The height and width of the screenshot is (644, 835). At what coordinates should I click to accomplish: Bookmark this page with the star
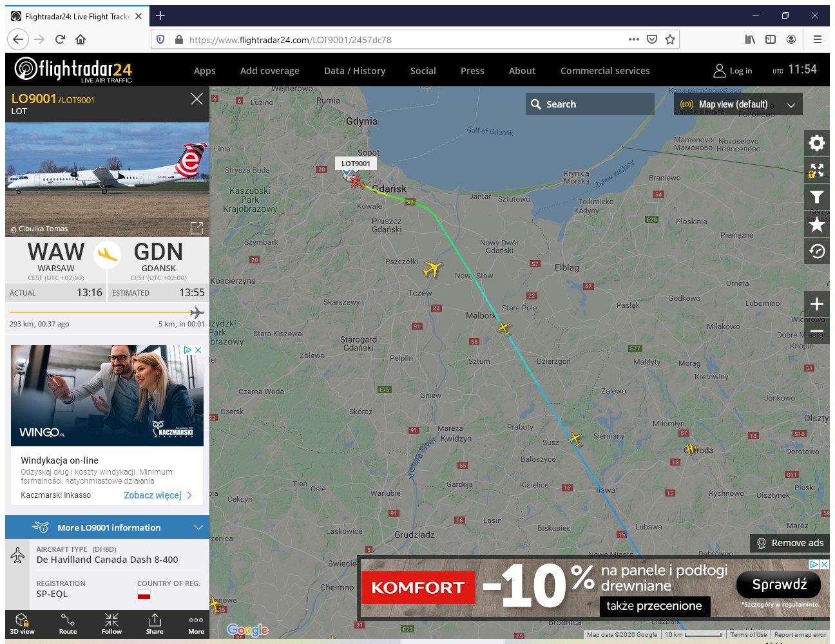[670, 39]
